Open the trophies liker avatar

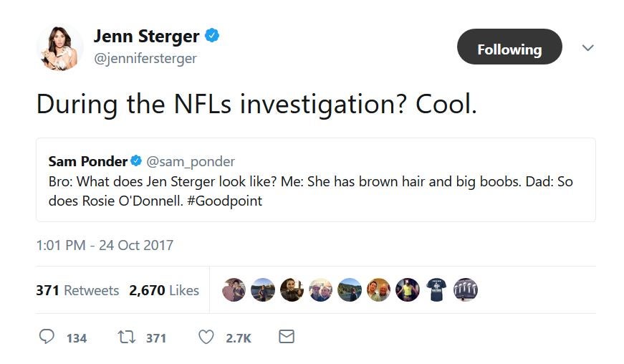pos(466,289)
